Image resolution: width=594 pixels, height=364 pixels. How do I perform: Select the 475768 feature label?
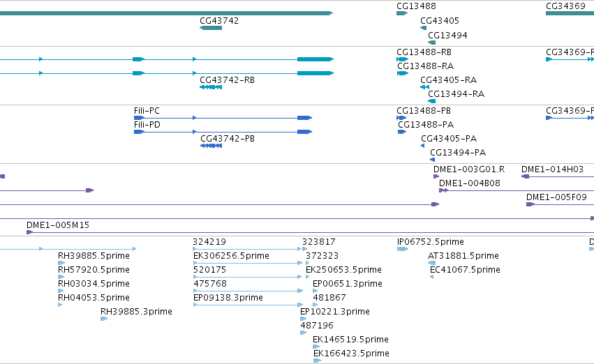(x=210, y=285)
